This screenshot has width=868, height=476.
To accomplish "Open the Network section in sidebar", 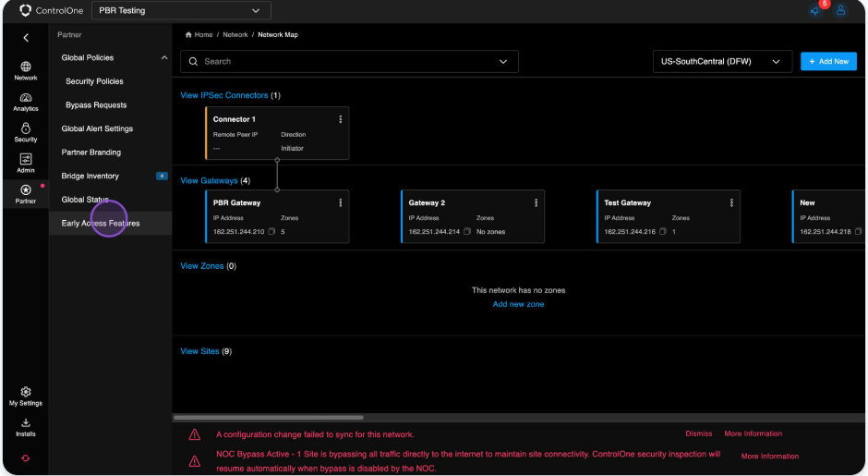I will tap(25, 70).
